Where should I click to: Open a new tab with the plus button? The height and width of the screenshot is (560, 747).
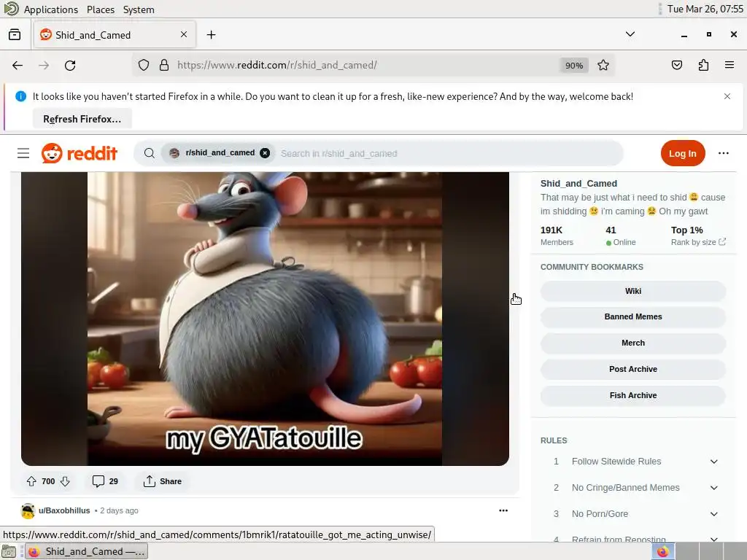[x=211, y=35]
